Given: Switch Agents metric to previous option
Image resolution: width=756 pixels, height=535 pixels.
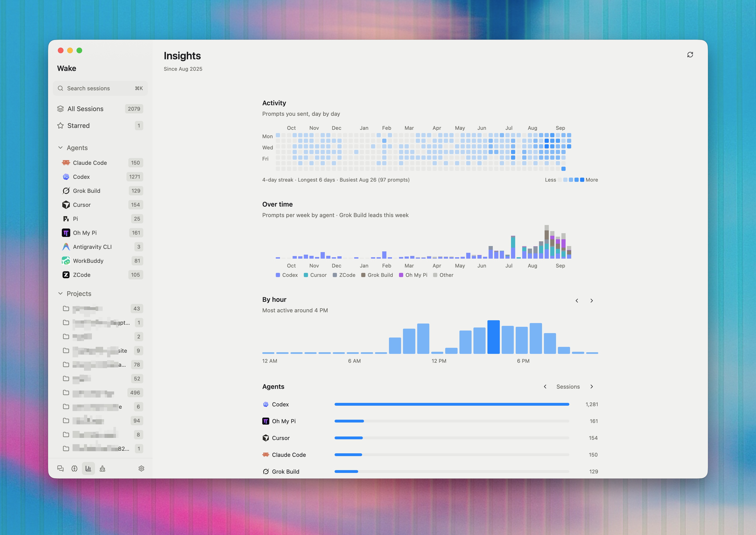Looking at the screenshot, I should (545, 386).
